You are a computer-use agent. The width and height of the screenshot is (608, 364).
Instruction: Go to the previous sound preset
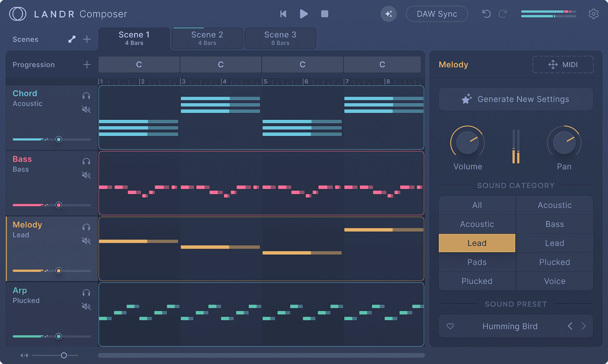click(x=570, y=326)
